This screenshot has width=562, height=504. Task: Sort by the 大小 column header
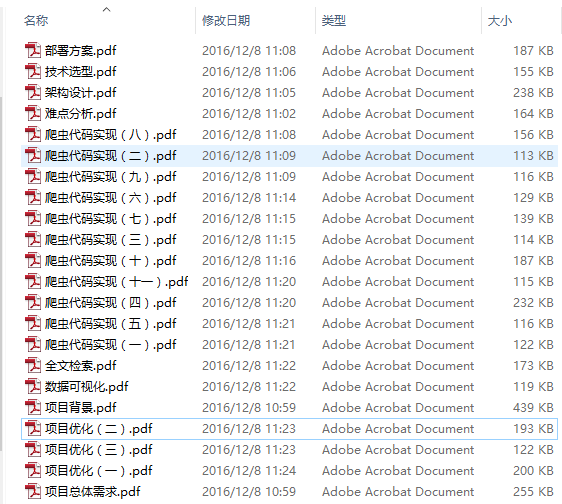[500, 20]
